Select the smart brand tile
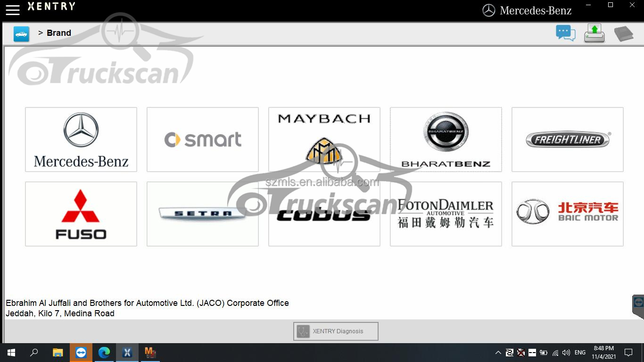This screenshot has width=644, height=362. coord(203,140)
